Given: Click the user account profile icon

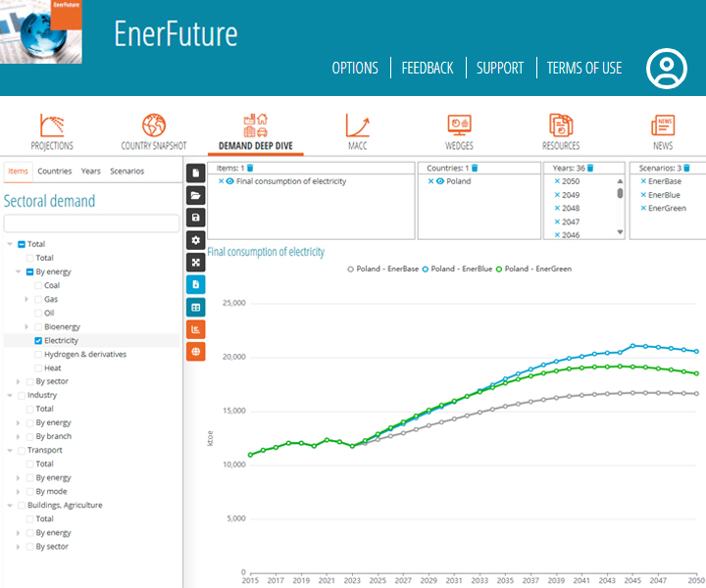Looking at the screenshot, I should click(x=667, y=69).
